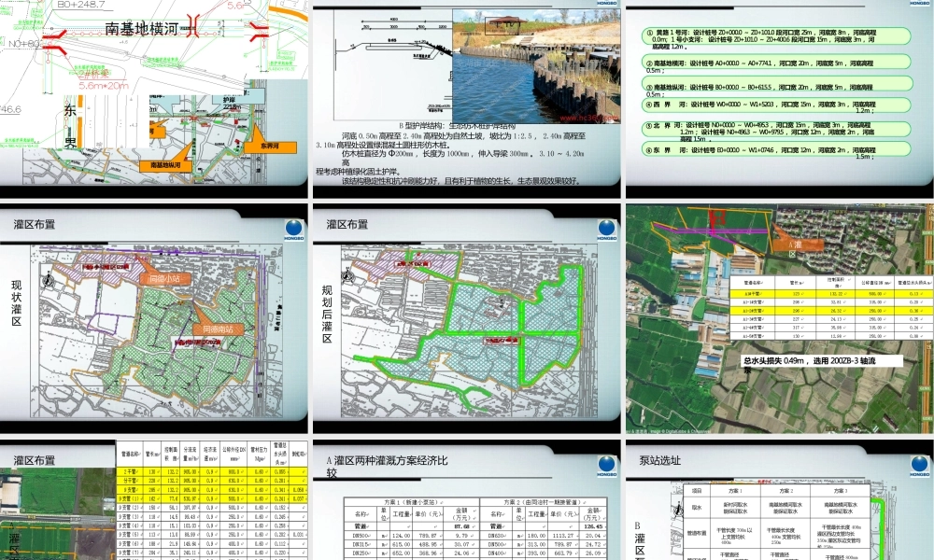Click the A灌区两种灌溉方案经济比较 title
Screen dimensions: 934x560
387,467
